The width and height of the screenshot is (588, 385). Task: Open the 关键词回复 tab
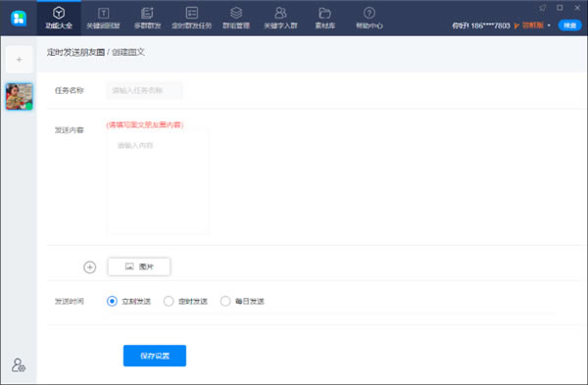tap(103, 18)
